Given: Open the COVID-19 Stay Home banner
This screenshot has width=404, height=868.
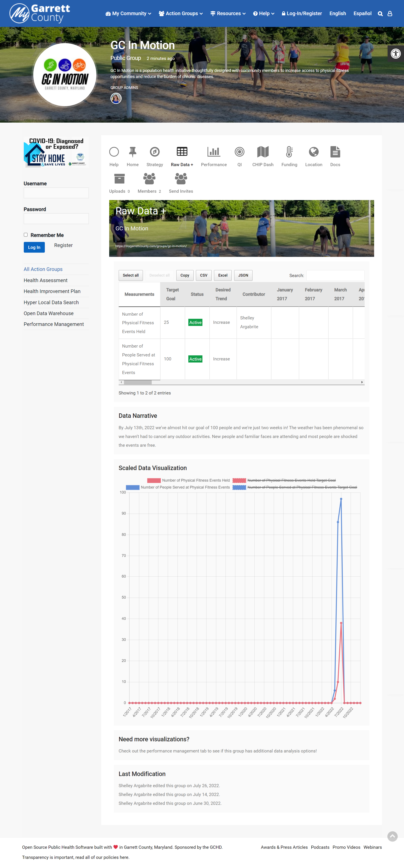Looking at the screenshot, I should click(56, 152).
